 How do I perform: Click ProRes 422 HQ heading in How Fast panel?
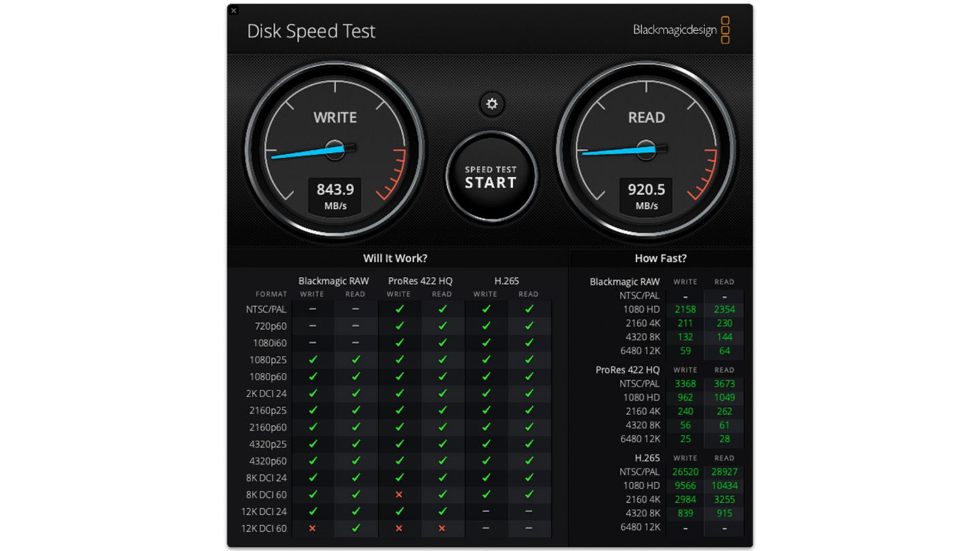click(627, 370)
